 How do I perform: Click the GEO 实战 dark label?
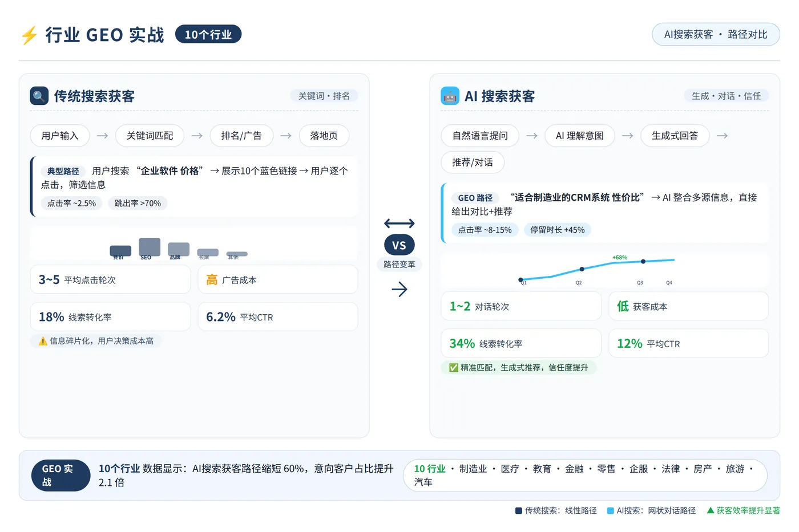point(61,476)
